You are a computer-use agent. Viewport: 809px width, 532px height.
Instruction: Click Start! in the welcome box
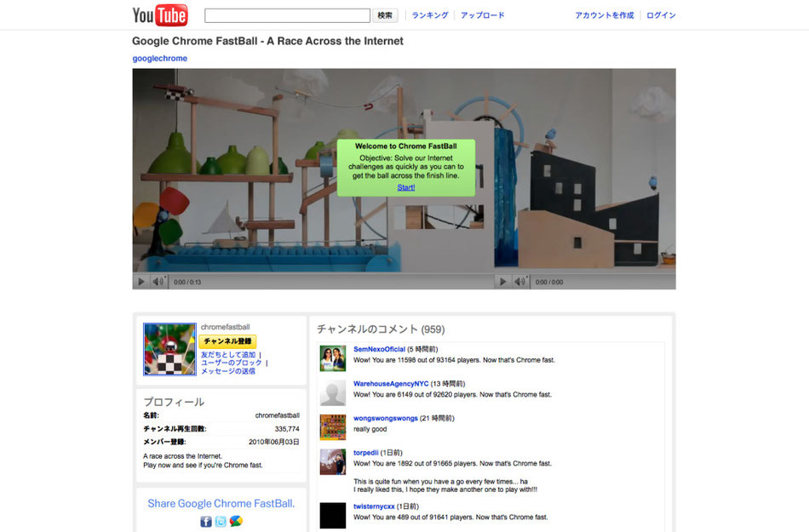coord(406,187)
